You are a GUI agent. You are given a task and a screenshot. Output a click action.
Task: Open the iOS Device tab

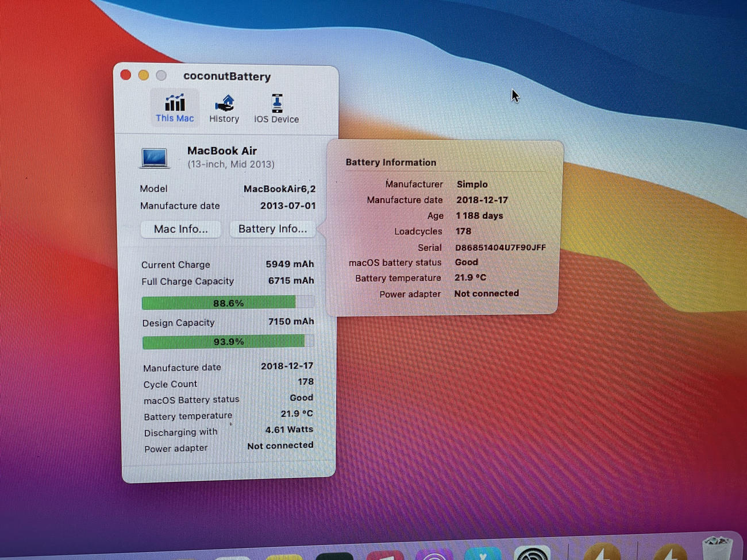pos(276,109)
